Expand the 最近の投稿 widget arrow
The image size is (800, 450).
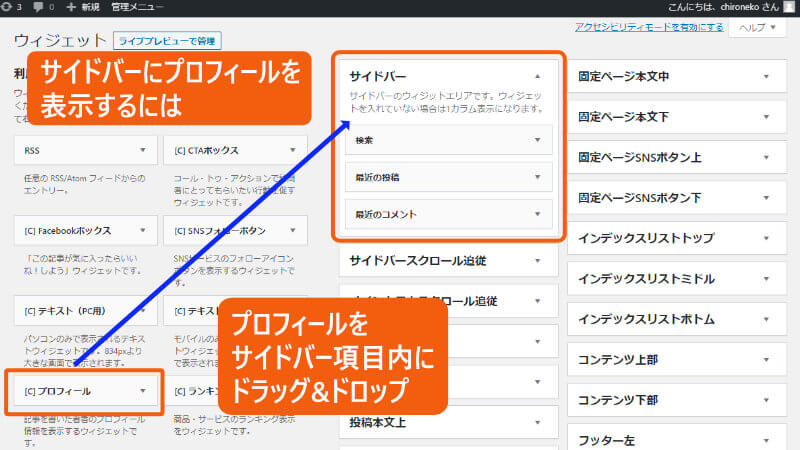537,177
